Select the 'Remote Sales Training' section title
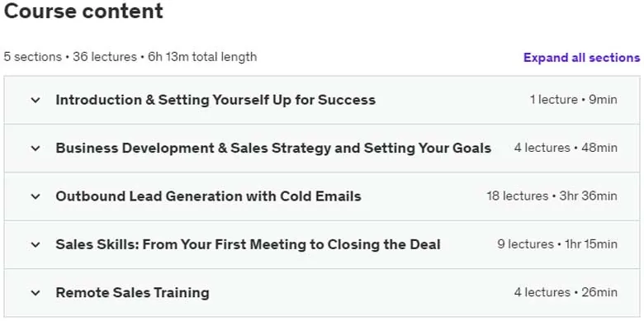This screenshot has width=644, height=321. click(133, 293)
